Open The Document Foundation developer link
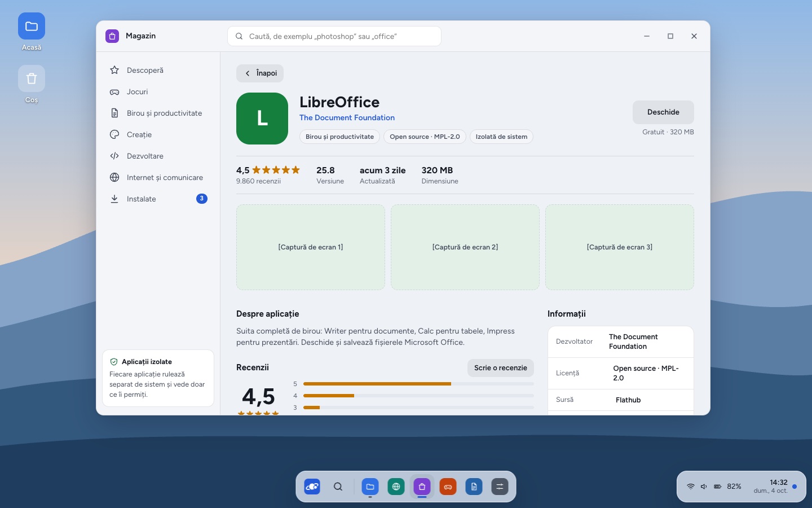Image resolution: width=812 pixels, height=508 pixels. (347, 117)
